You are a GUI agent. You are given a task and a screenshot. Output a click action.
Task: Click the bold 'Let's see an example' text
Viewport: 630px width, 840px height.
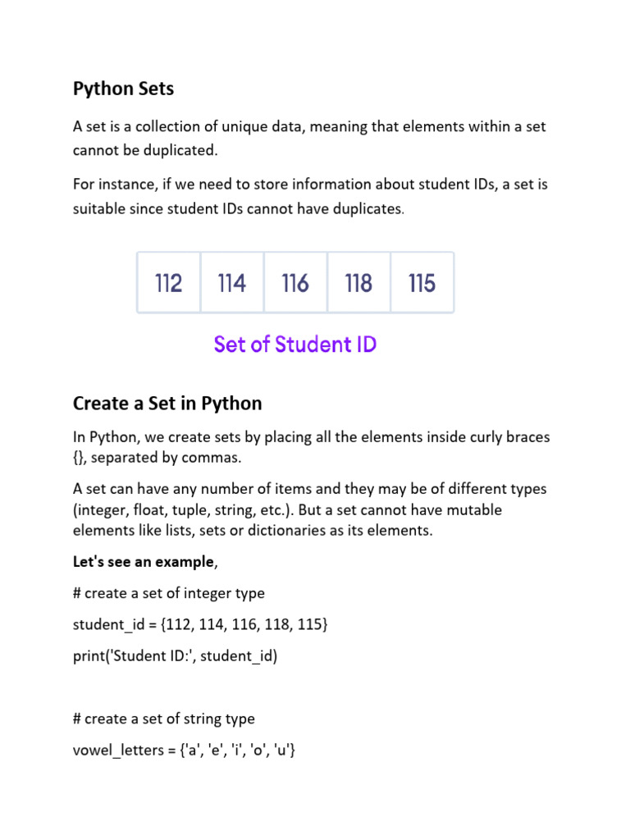click(x=143, y=562)
